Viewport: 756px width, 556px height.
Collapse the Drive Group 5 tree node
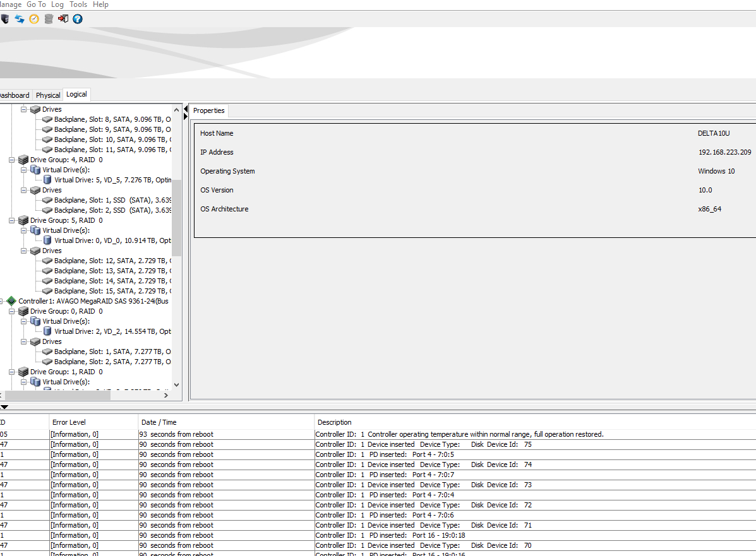tap(12, 220)
